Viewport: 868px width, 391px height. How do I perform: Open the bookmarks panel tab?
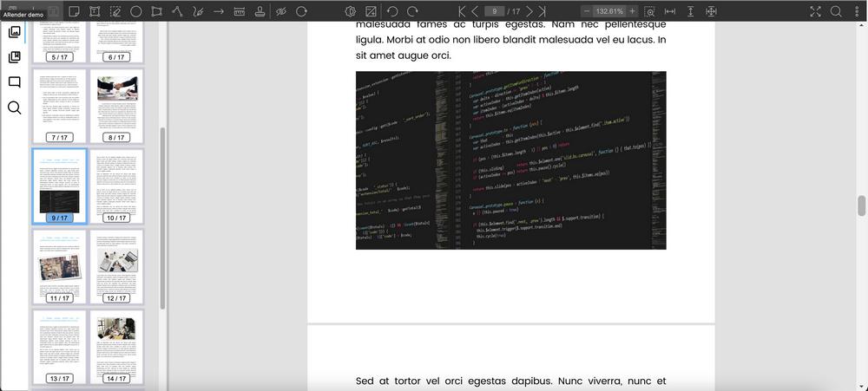click(x=15, y=57)
